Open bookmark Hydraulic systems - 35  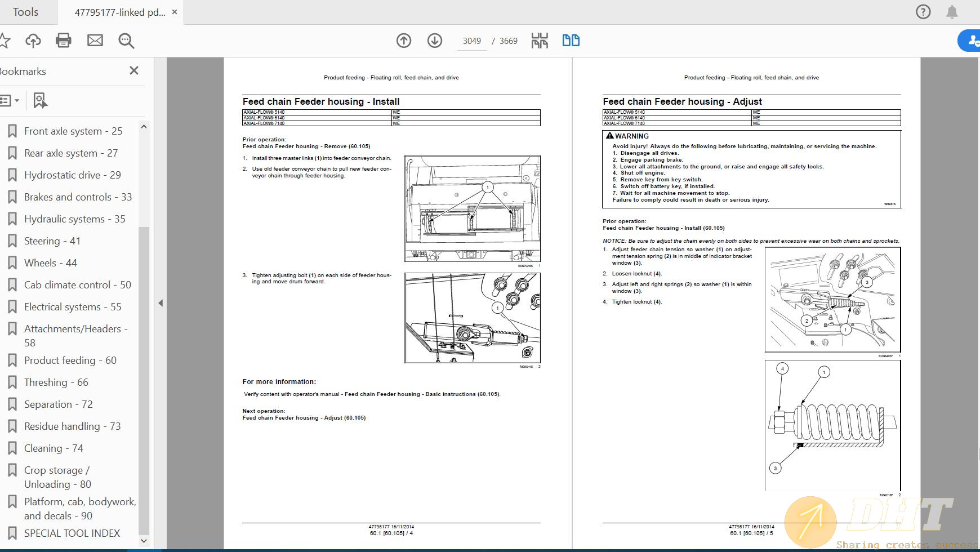point(75,219)
